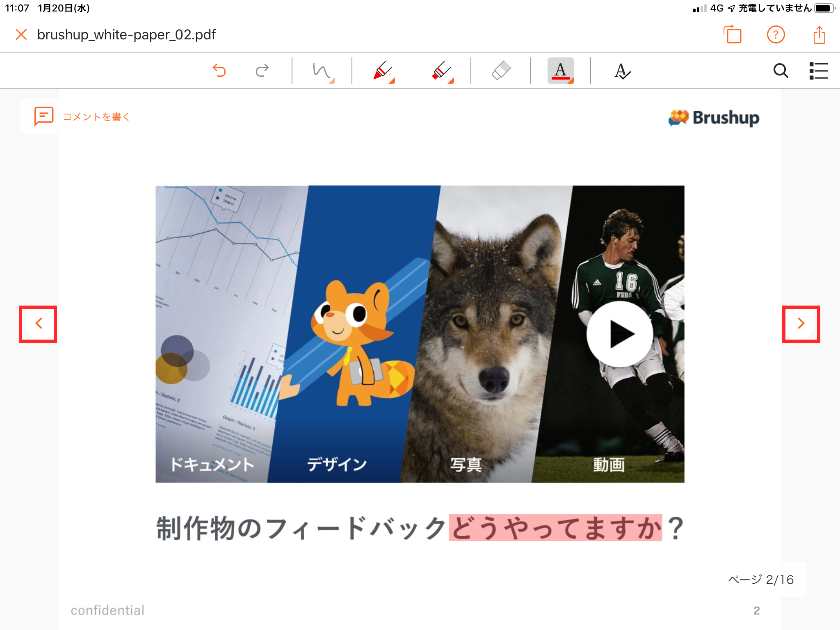
Task: Toggle the text highlight A tool
Action: (x=560, y=71)
